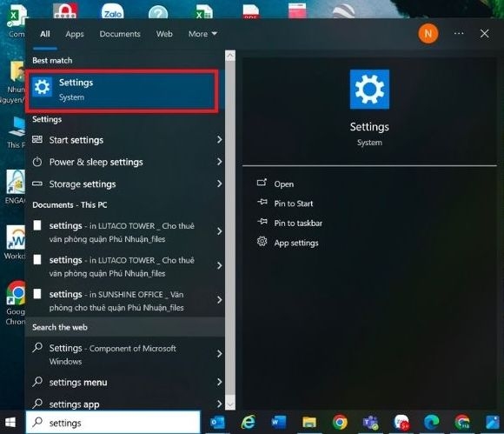Click the large Settings gear icon in preview
The height and width of the screenshot is (434, 504).
369,90
